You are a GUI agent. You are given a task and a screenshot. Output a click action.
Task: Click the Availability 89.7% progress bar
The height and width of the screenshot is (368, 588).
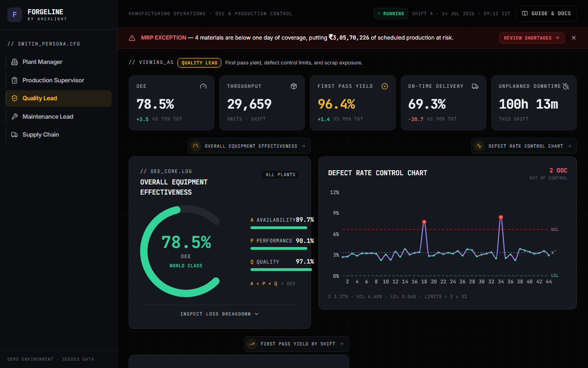click(x=281, y=227)
